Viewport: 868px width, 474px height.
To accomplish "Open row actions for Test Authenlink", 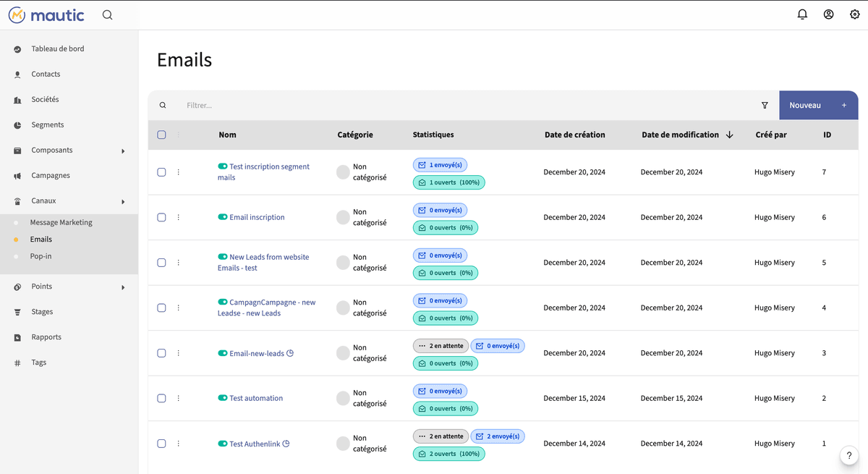I will point(179,444).
